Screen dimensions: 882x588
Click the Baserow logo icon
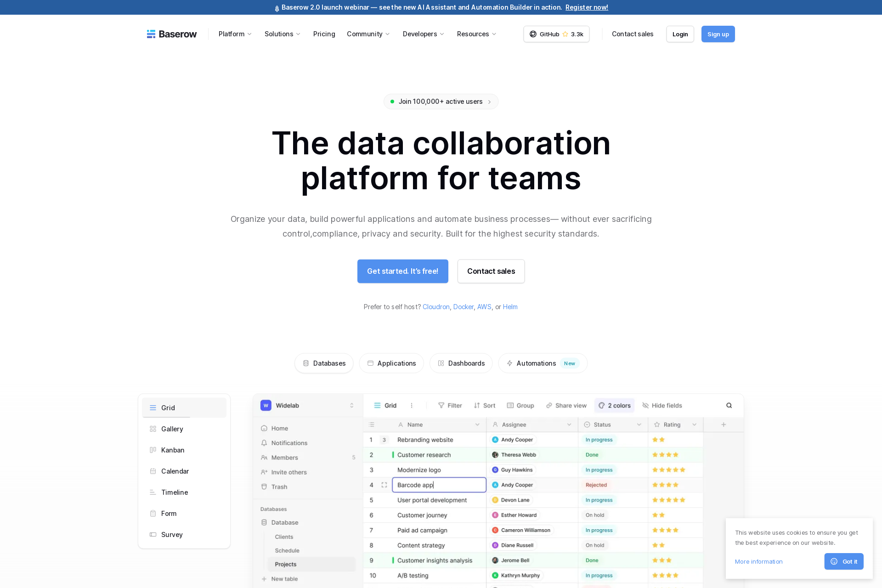(x=151, y=34)
